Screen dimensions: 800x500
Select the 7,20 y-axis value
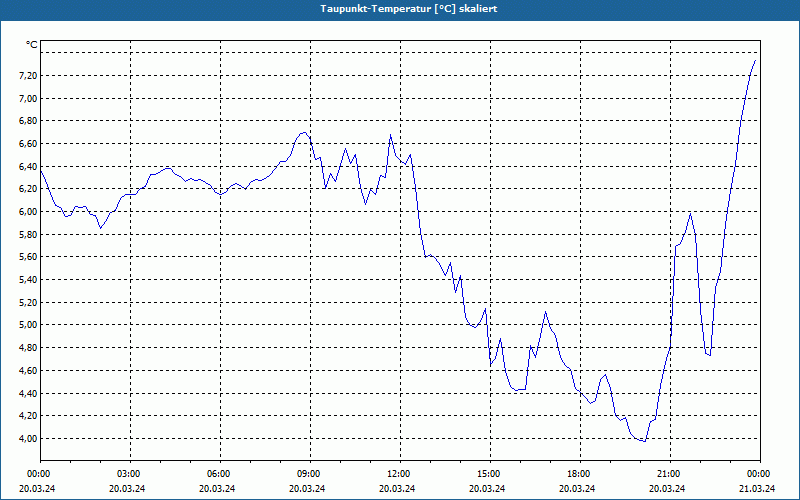29,76
